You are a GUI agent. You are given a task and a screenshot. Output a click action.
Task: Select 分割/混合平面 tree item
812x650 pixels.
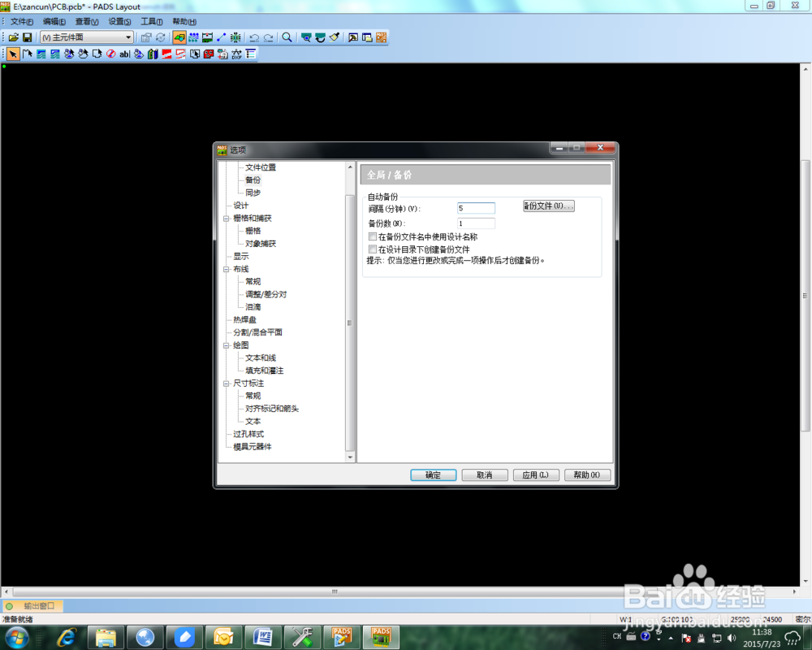click(x=257, y=332)
